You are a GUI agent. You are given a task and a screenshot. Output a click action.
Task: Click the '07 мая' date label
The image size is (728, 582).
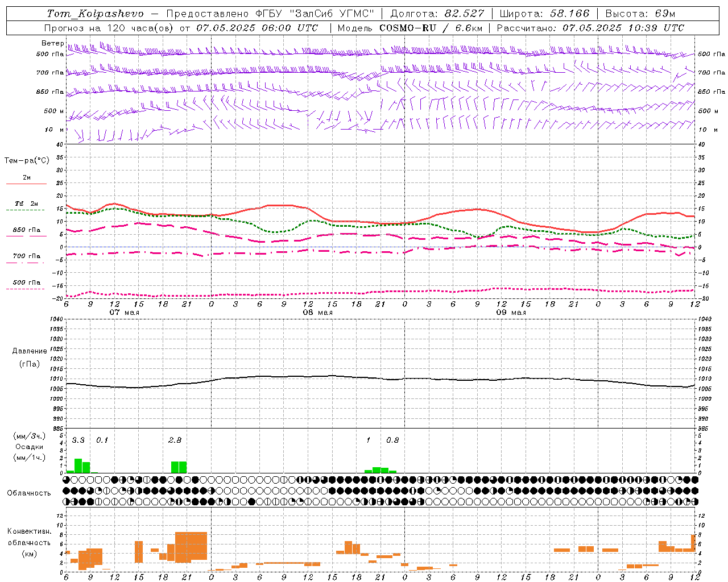pyautogui.click(x=125, y=313)
